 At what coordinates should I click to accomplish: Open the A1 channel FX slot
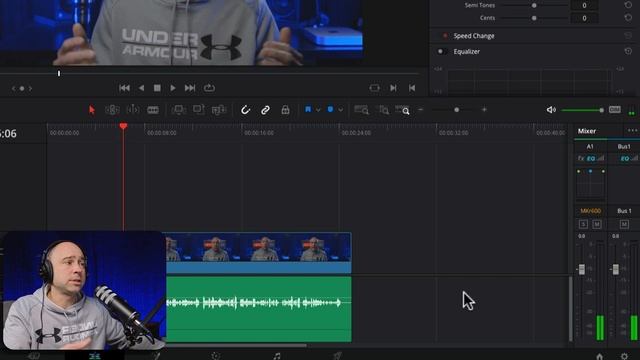tap(581, 158)
